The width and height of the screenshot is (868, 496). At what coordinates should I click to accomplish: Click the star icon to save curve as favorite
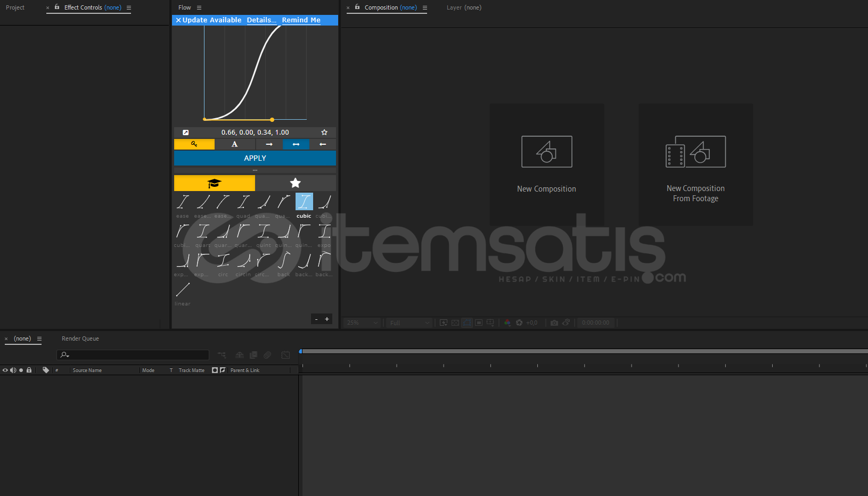324,133
